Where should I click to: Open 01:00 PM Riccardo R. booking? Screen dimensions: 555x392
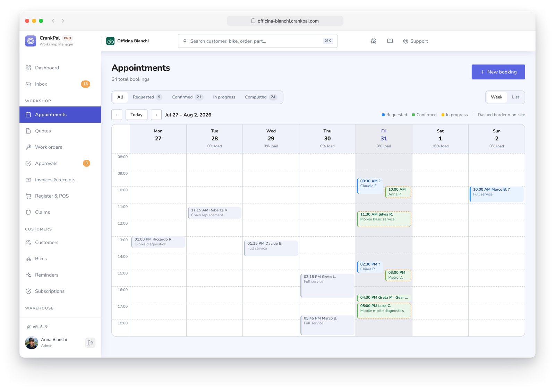(x=158, y=242)
